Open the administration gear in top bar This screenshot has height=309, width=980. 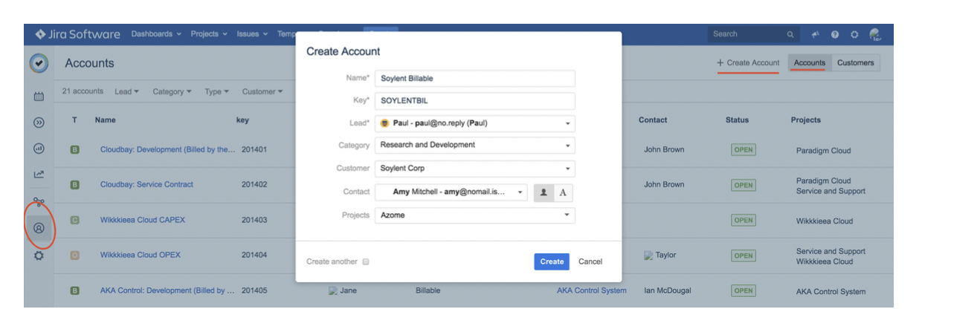pyautogui.click(x=854, y=34)
